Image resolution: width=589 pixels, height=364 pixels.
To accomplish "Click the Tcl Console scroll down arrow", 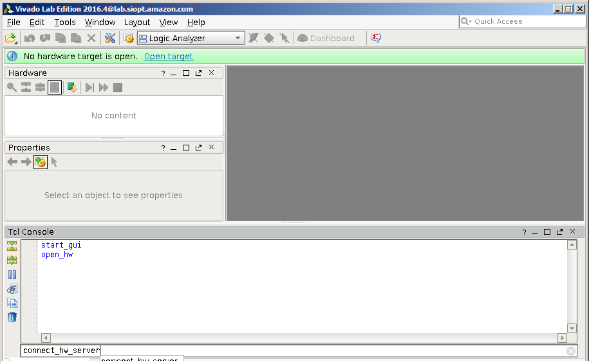I will tap(572, 329).
